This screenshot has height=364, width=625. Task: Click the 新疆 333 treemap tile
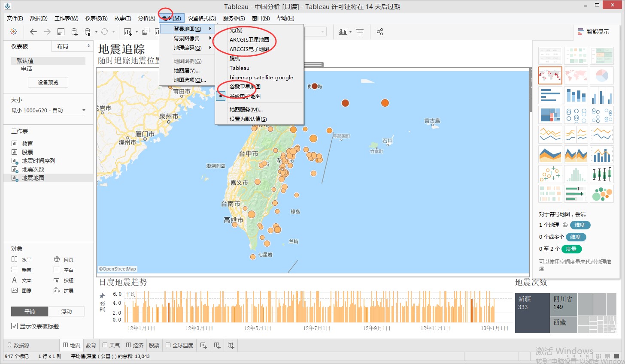pos(532,313)
